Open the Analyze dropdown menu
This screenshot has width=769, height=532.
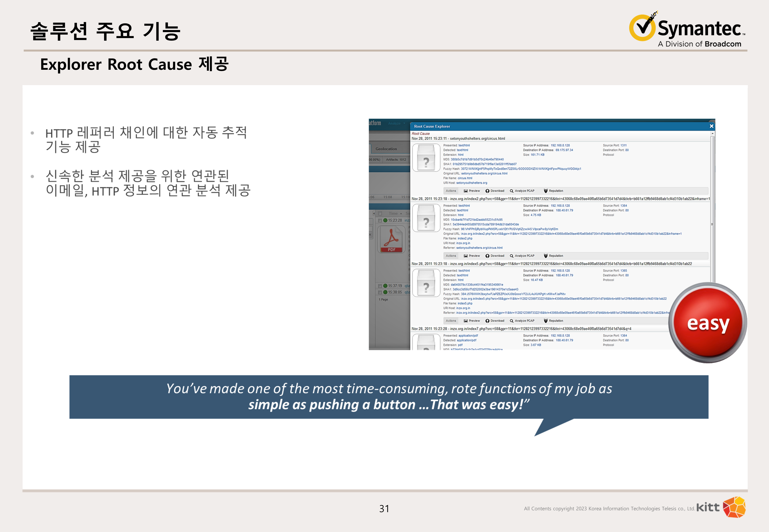394,123
